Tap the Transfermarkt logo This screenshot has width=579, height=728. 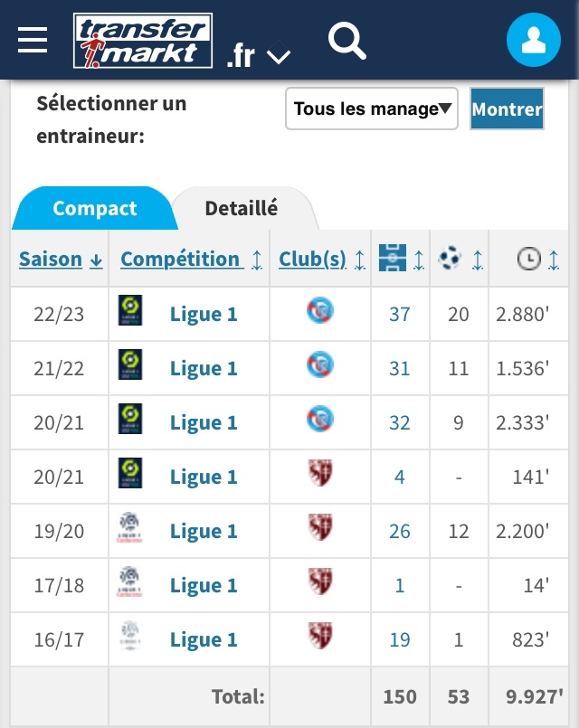[143, 41]
